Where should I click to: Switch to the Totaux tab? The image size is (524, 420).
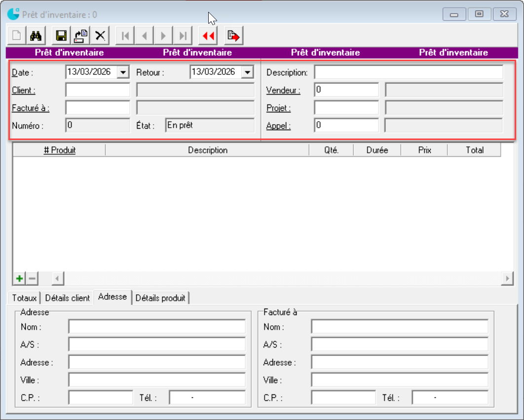click(25, 298)
